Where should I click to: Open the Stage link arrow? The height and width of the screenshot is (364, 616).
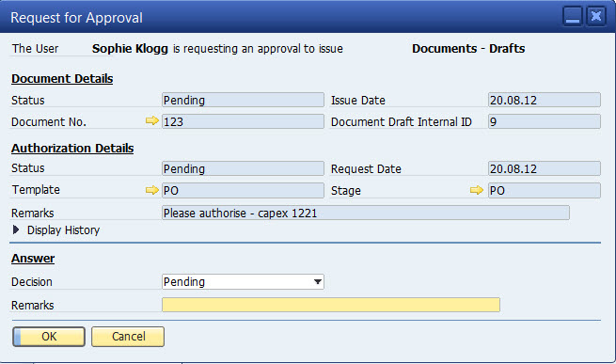pos(476,190)
